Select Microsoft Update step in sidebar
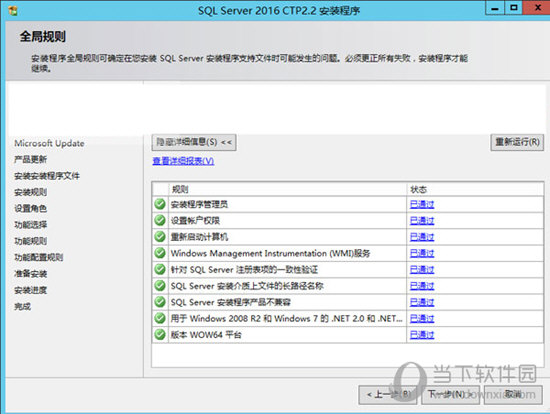 point(49,143)
